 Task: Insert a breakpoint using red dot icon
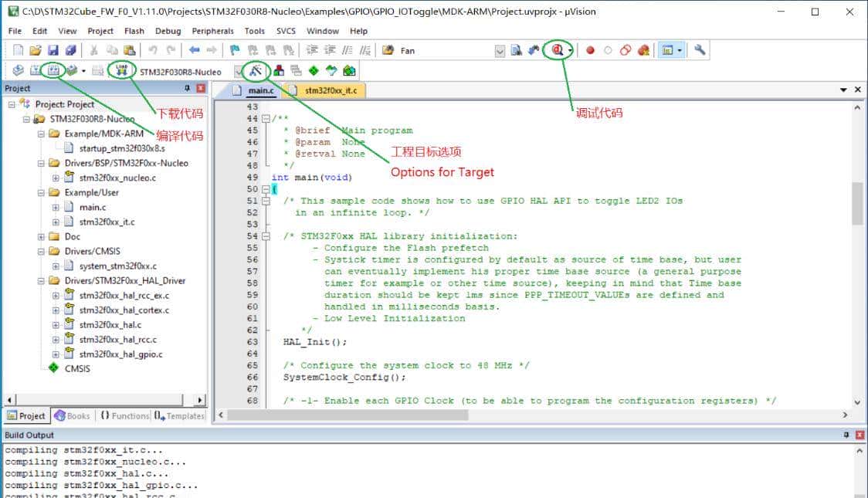[x=590, y=50]
